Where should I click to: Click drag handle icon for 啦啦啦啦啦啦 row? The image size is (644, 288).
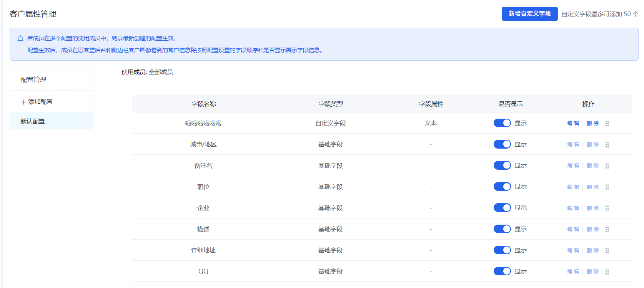click(607, 124)
